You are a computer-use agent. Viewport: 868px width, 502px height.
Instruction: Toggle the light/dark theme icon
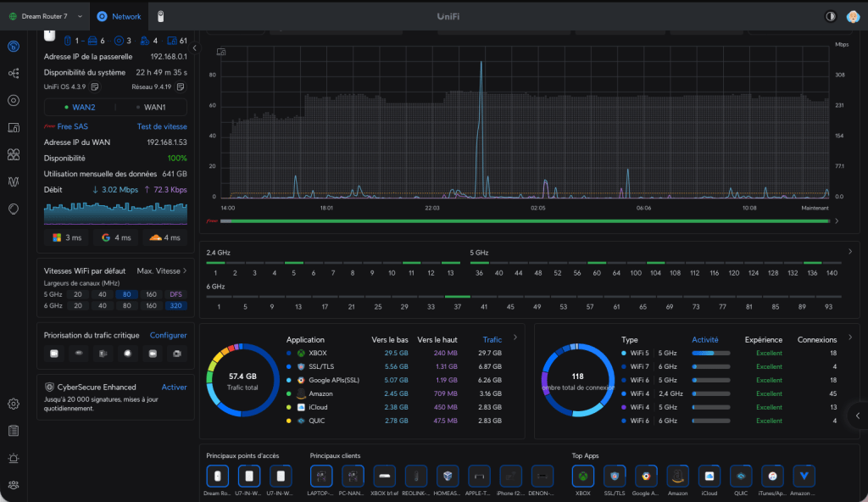(829, 16)
